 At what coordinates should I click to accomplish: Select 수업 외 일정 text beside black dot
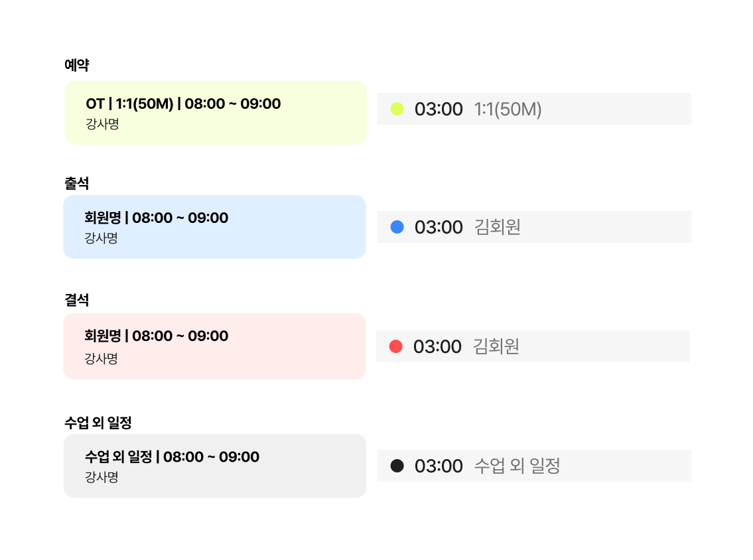(517, 466)
